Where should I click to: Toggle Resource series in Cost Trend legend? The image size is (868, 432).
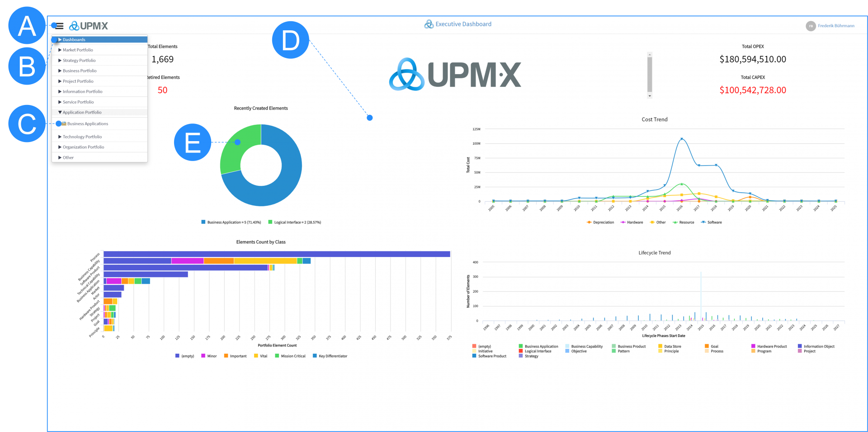(x=683, y=222)
